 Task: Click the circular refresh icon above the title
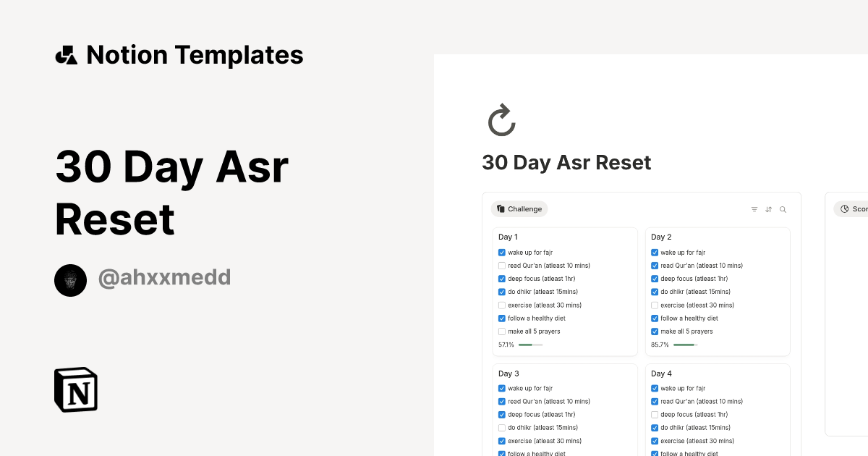tap(501, 120)
